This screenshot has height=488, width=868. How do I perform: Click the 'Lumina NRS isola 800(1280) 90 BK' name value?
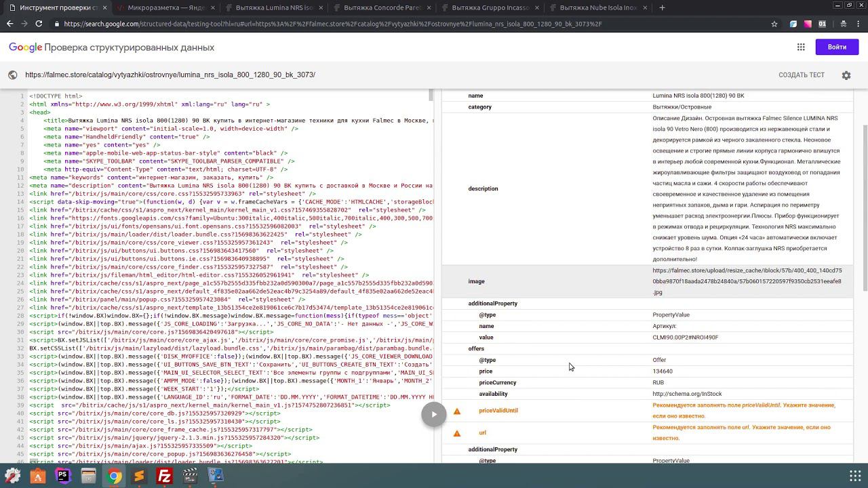[698, 96]
